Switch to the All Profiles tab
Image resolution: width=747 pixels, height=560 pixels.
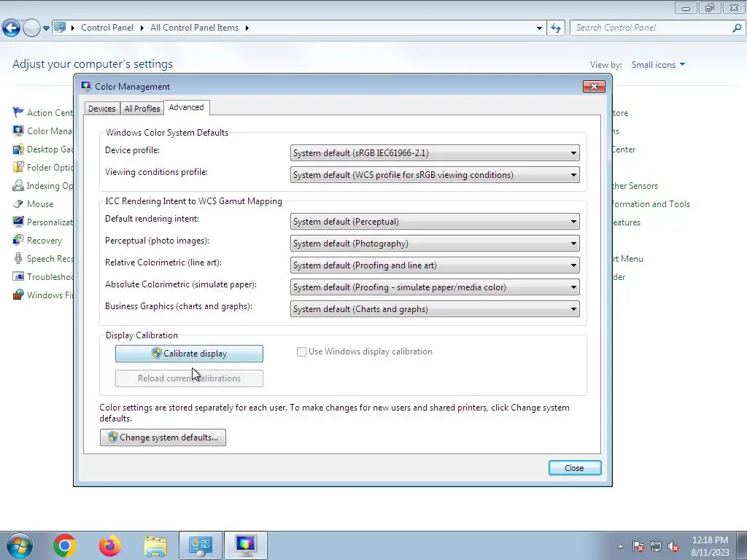click(142, 109)
